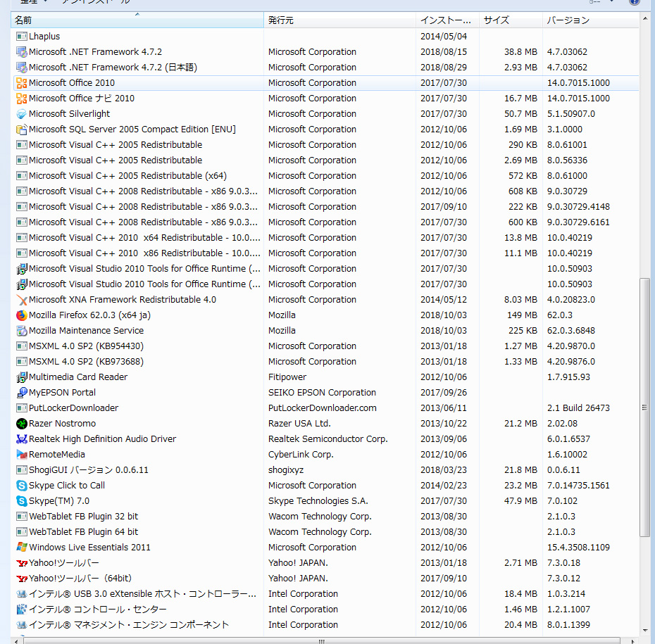Click the Skype(TM) 7.0 icon
Screen dimensions: 655x644
[x=21, y=500]
